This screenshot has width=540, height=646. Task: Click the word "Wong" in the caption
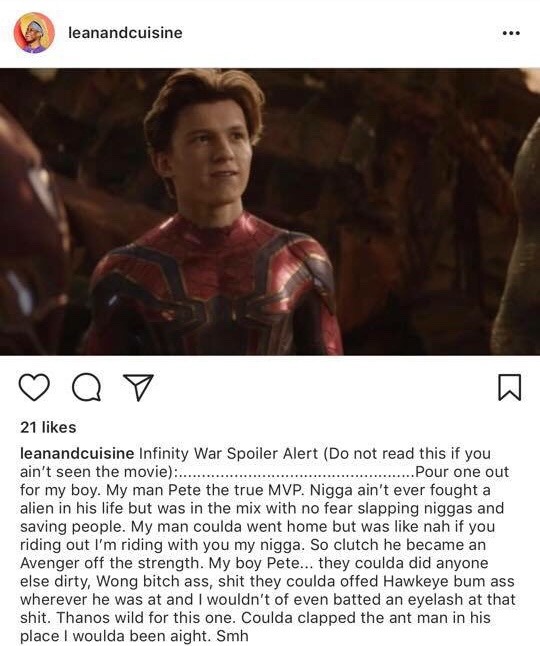(x=117, y=581)
